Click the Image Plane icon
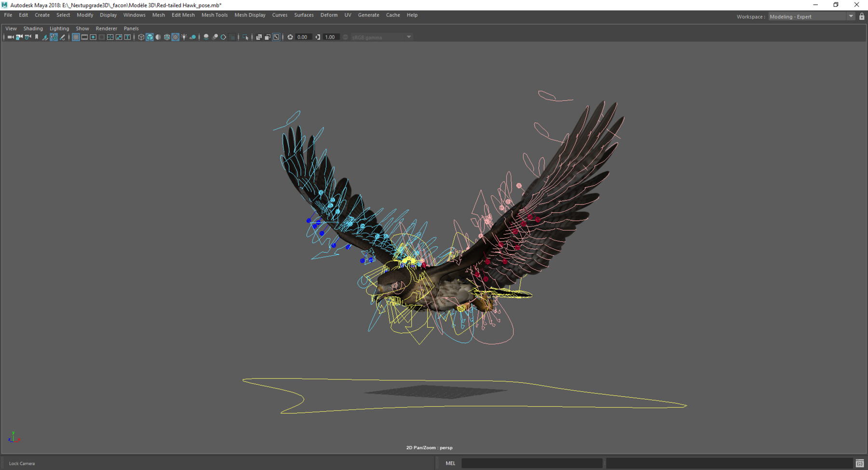The image size is (868, 470). 45,37
